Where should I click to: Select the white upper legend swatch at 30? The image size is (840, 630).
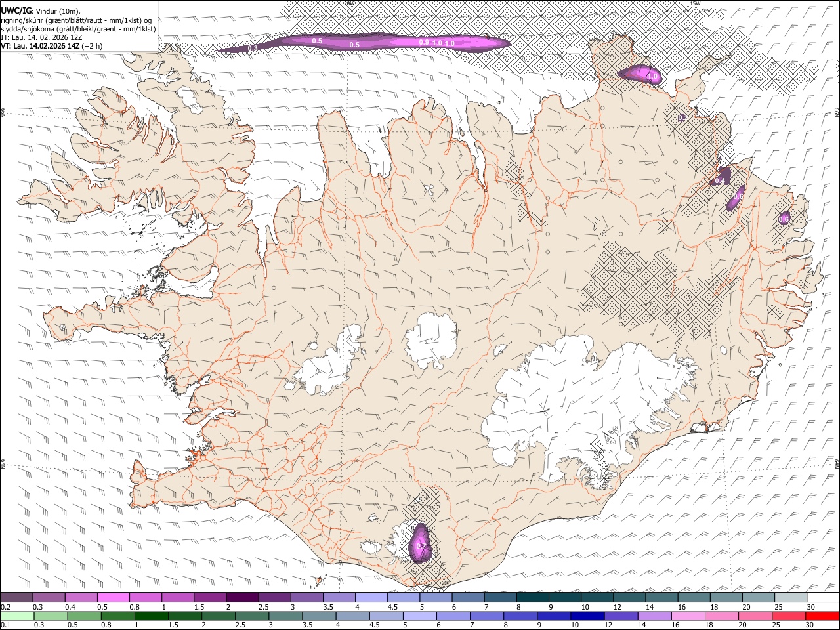click(824, 598)
